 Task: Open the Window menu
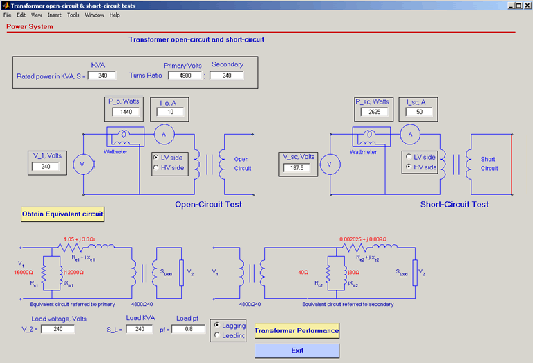tap(94, 15)
